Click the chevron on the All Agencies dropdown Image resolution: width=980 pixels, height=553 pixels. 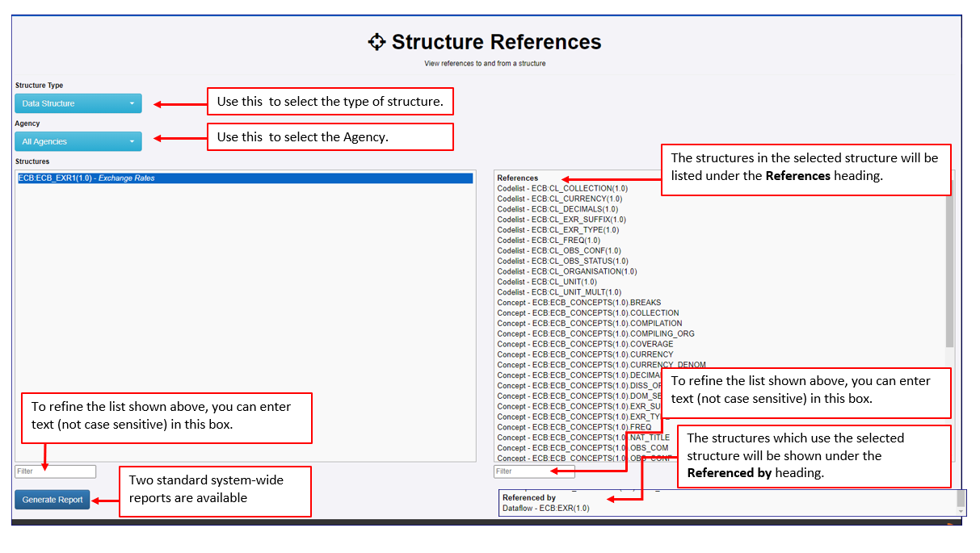133,141
